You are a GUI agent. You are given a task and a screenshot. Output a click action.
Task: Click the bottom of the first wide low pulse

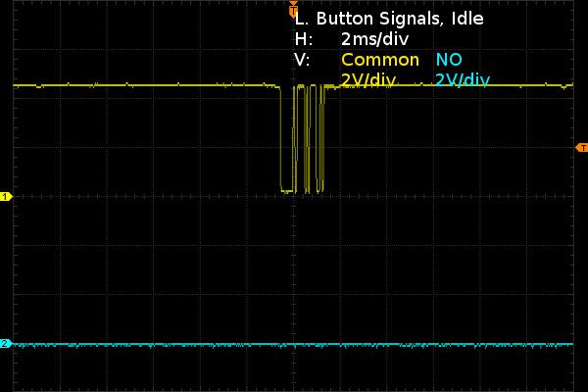287,191
